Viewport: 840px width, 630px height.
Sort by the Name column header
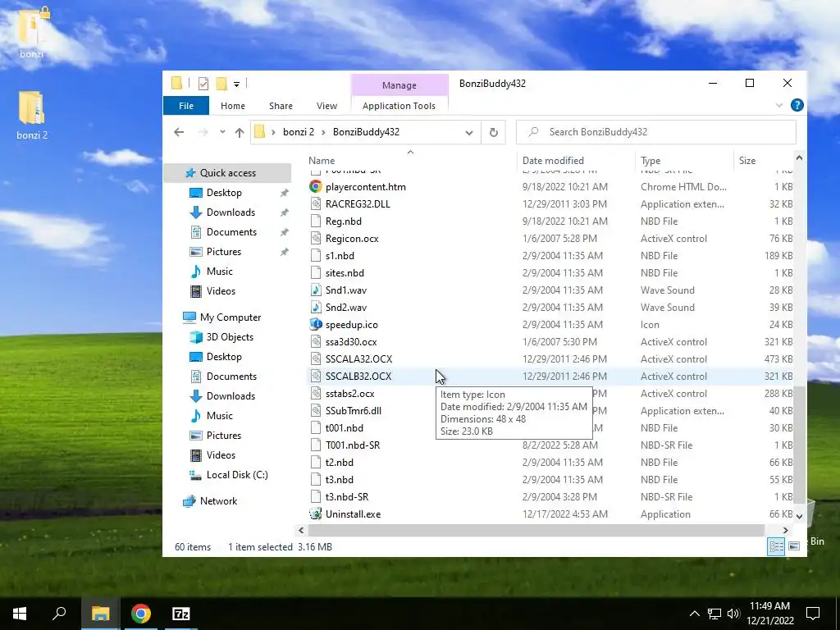point(322,160)
